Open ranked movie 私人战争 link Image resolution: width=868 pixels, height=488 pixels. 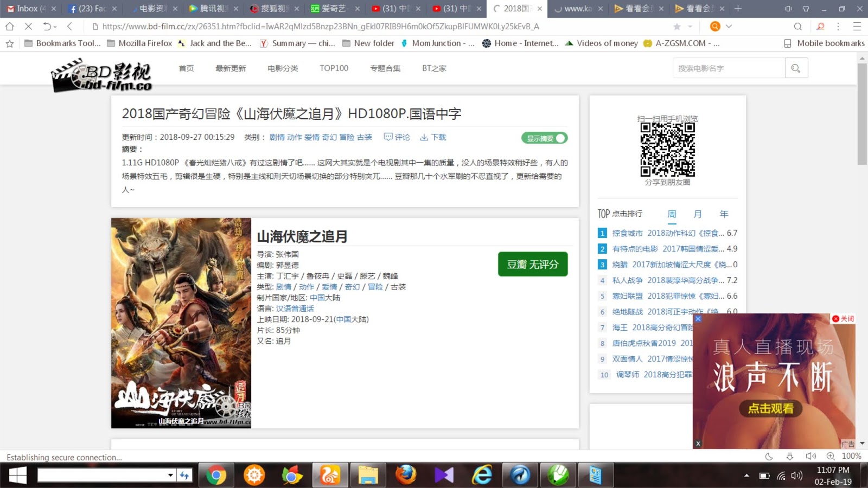pyautogui.click(x=668, y=280)
